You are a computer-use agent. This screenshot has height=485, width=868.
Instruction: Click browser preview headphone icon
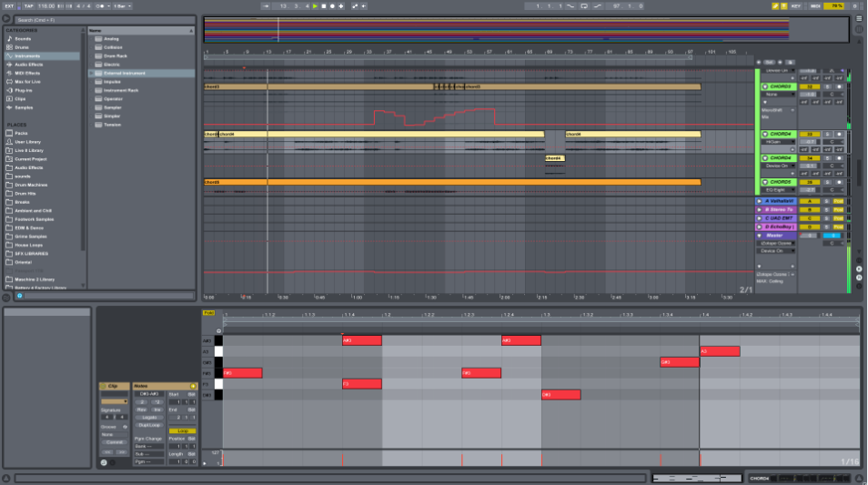[19, 297]
